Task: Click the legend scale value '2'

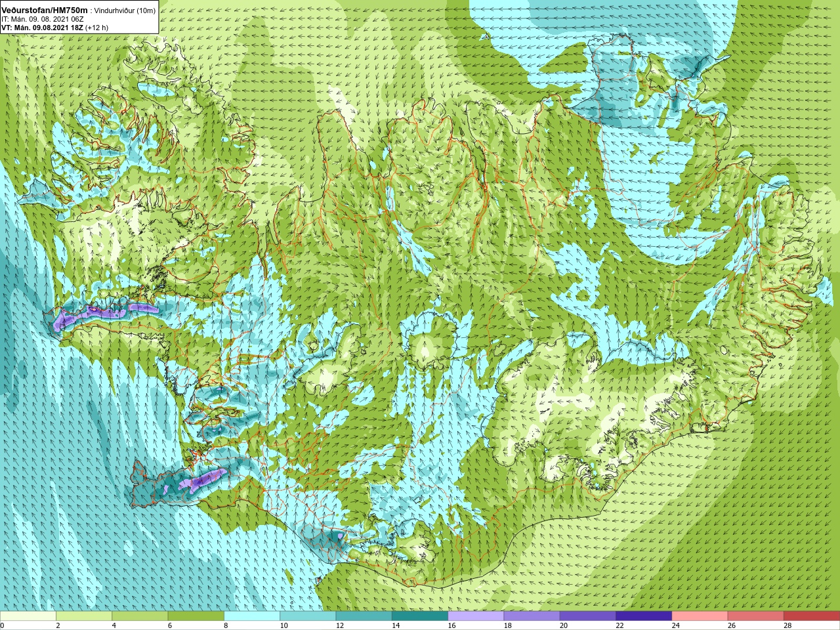Action: tap(58, 625)
